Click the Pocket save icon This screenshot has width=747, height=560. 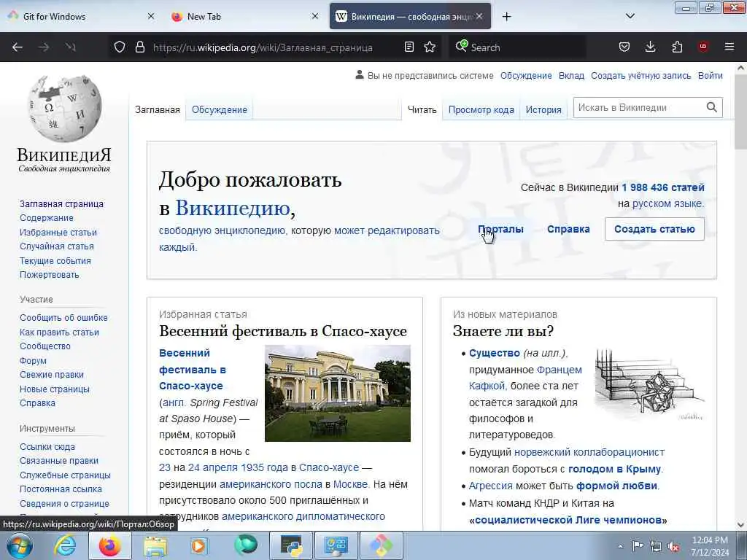tap(624, 47)
